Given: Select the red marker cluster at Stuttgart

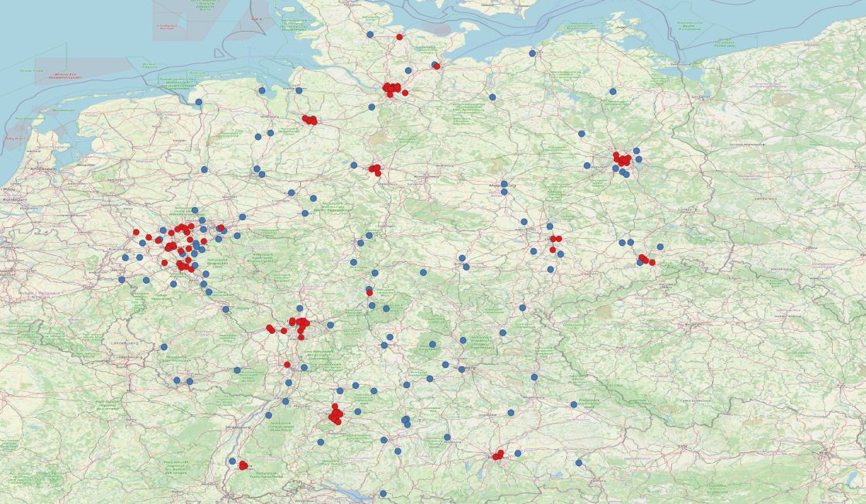Looking at the screenshot, I should point(336,415).
